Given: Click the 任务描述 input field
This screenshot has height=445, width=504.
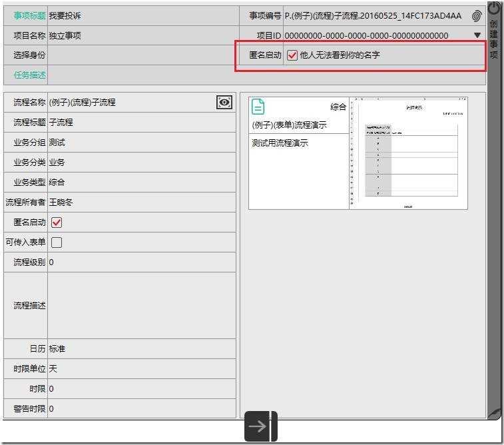Looking at the screenshot, I should coord(266,75).
